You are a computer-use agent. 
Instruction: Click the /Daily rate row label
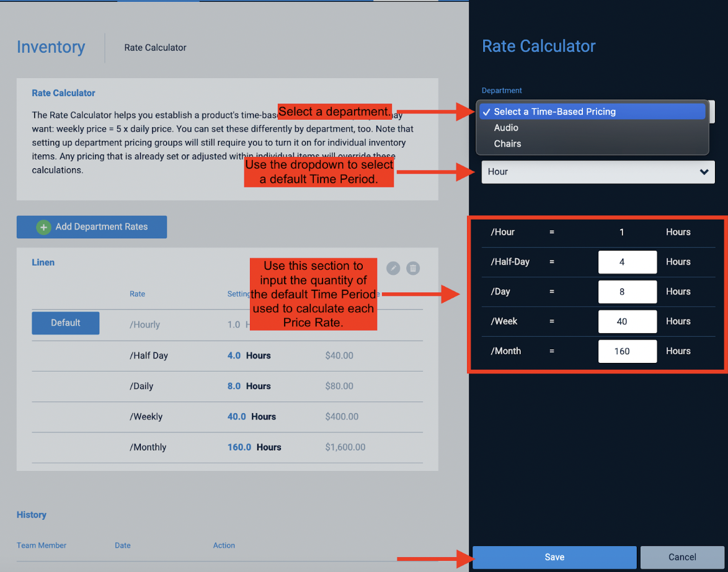pyautogui.click(x=141, y=386)
